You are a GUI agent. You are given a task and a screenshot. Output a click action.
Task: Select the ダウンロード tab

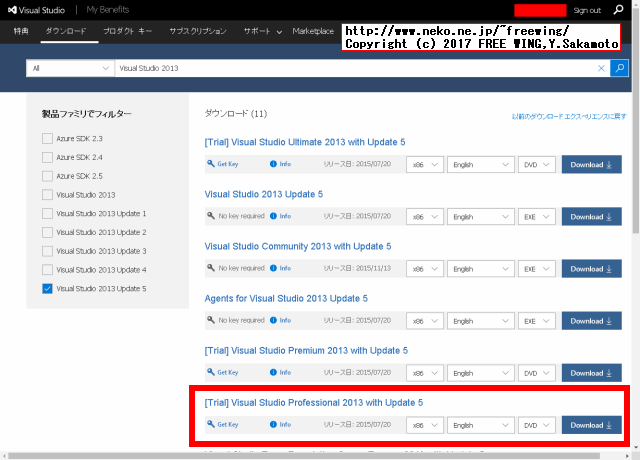click(x=66, y=31)
